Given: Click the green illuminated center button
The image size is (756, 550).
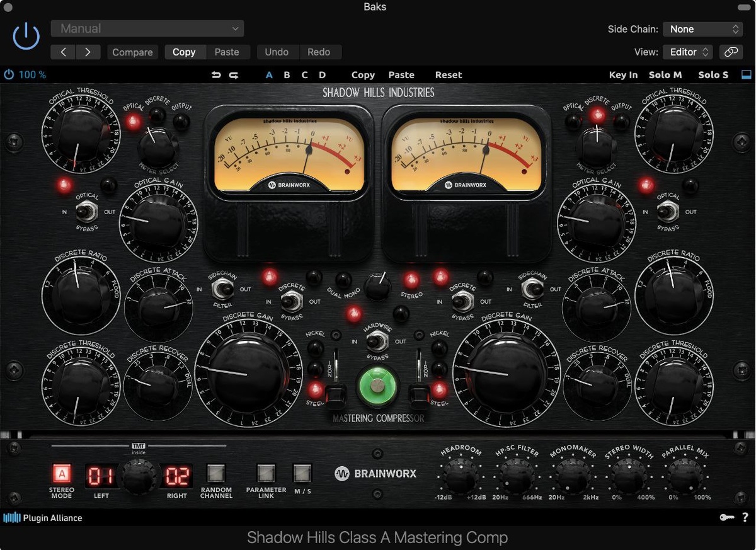Looking at the screenshot, I should [x=377, y=385].
